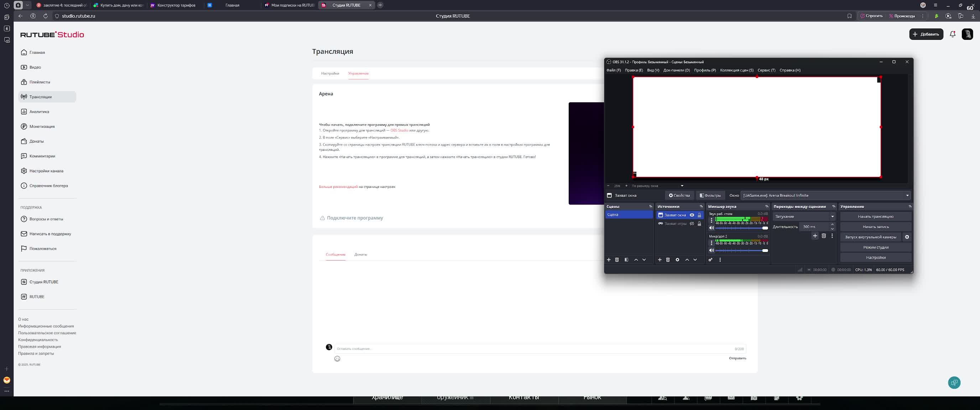The image size is (980, 410).
Task: Open source properties gear in Источники toolbar
Action: (677, 260)
